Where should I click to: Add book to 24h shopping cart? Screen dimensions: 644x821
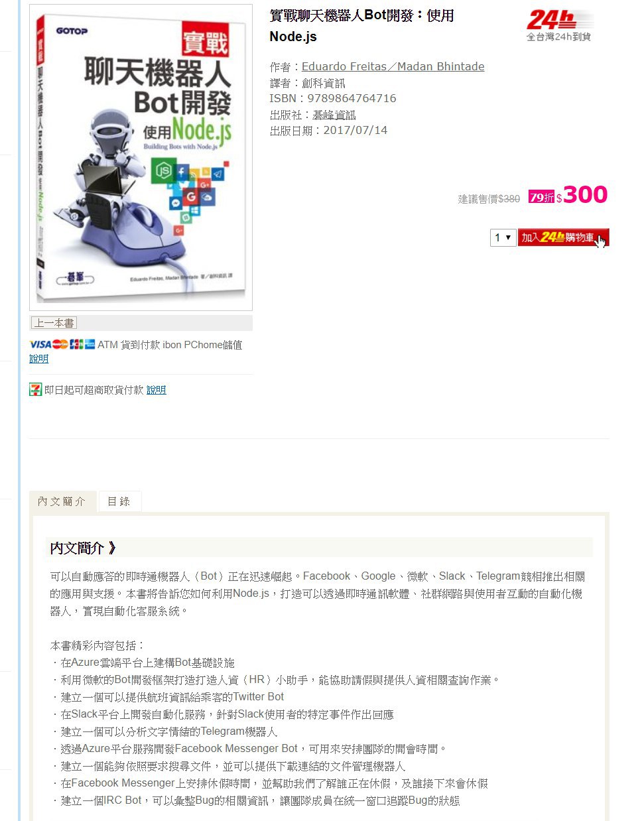pyautogui.click(x=563, y=237)
